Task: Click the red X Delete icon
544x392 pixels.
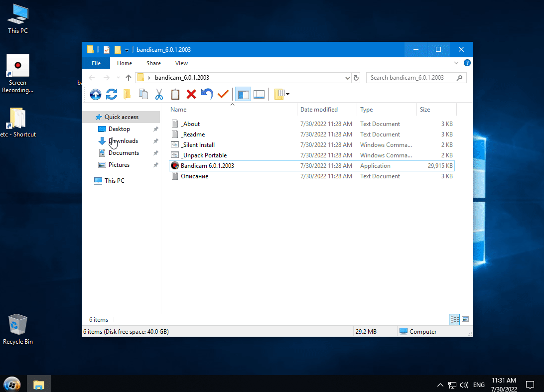Action: [x=191, y=94]
